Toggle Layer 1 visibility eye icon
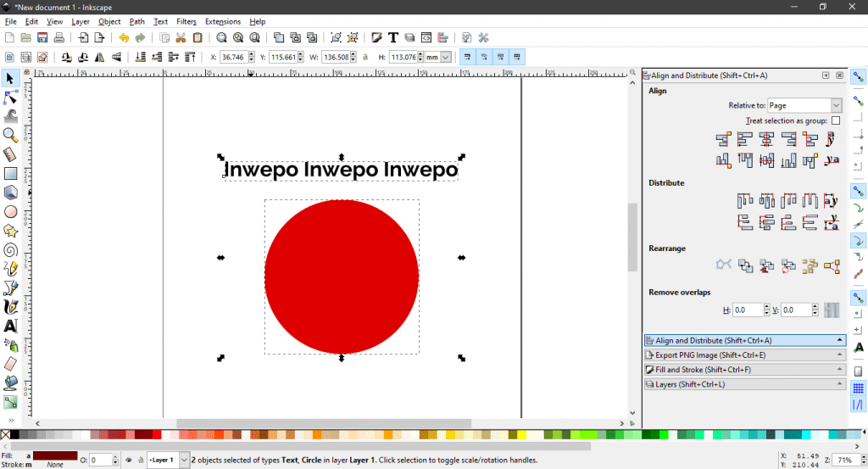Viewport: 868px width, 469px height. pyautogui.click(x=127, y=461)
